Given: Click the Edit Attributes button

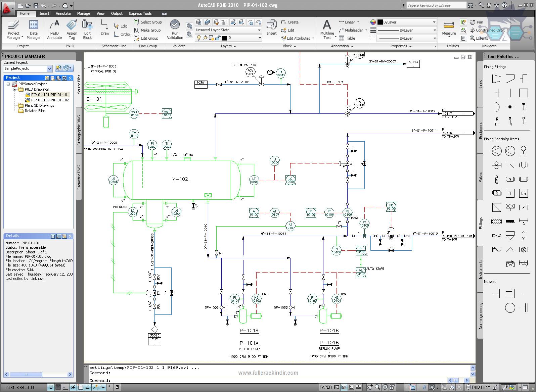Looking at the screenshot, I should [x=297, y=38].
